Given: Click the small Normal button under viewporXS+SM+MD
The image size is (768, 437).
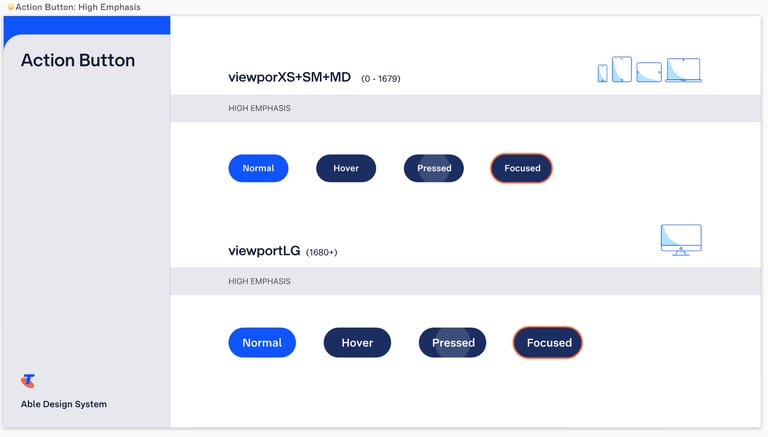Looking at the screenshot, I should point(258,168).
